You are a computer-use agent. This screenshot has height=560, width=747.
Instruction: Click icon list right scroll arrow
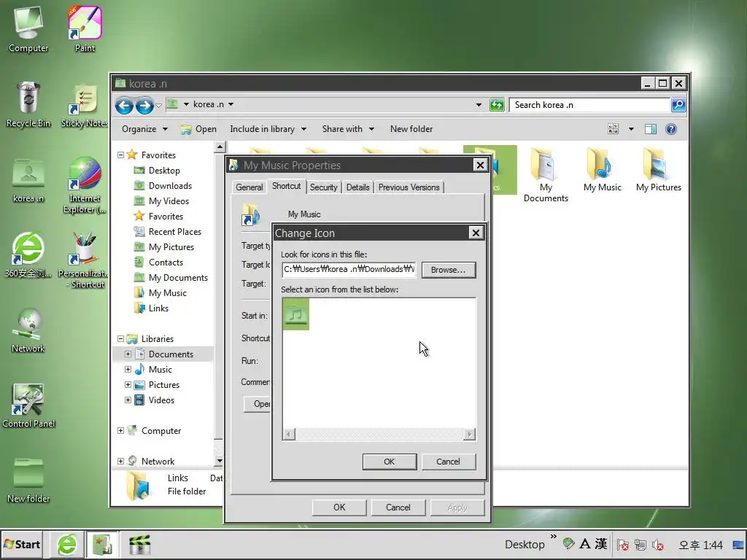(470, 434)
